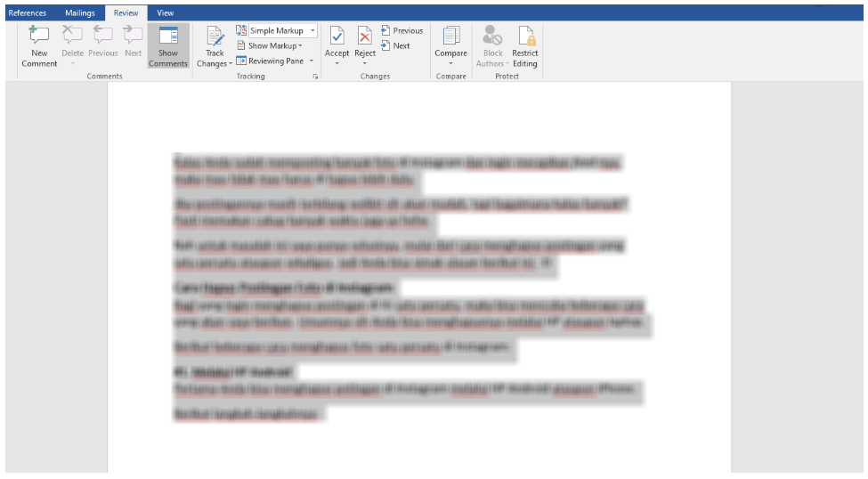Toggle the Show Comments button
Viewport: 868px width, 479px height.
168,46
